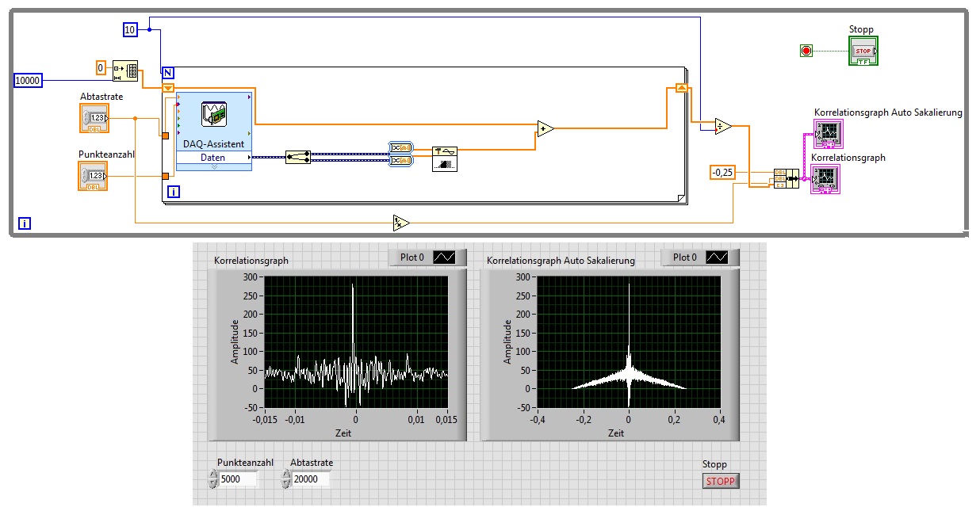The image size is (980, 511).
Task: Select the DAQ-Assistent Express VI icon
Action: (214, 115)
